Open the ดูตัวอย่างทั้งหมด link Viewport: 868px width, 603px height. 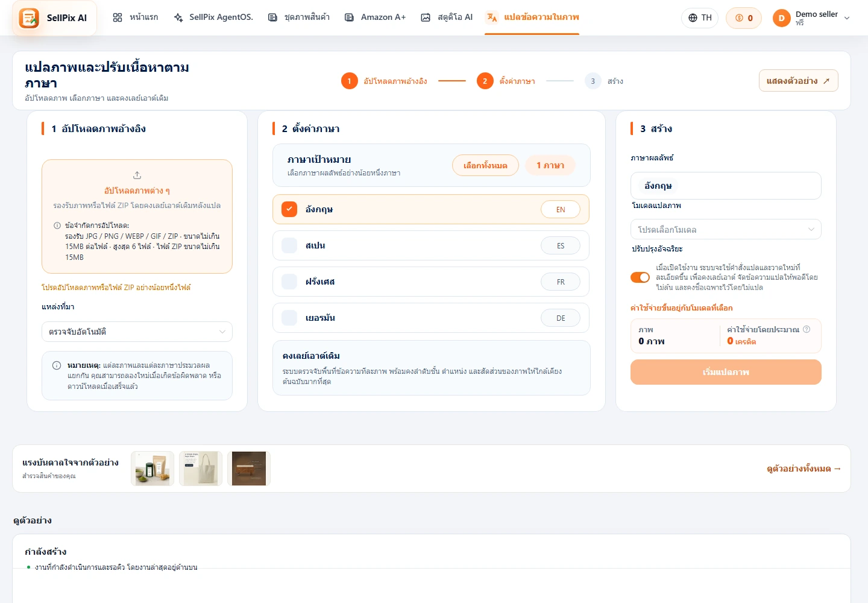pyautogui.click(x=804, y=469)
